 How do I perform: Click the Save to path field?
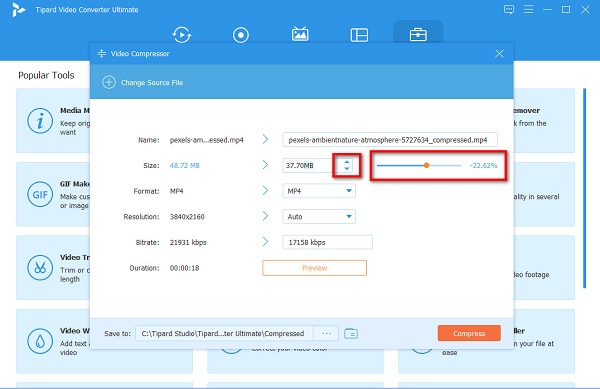click(224, 333)
